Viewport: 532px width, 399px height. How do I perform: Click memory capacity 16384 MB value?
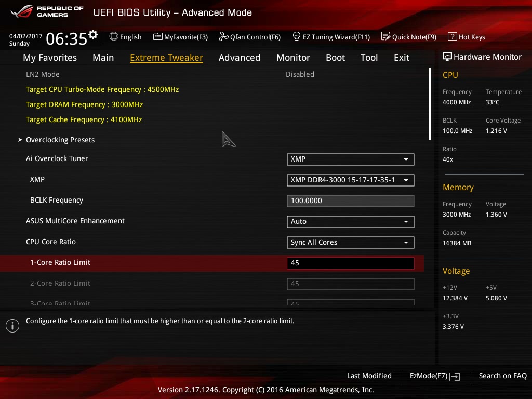click(x=457, y=243)
